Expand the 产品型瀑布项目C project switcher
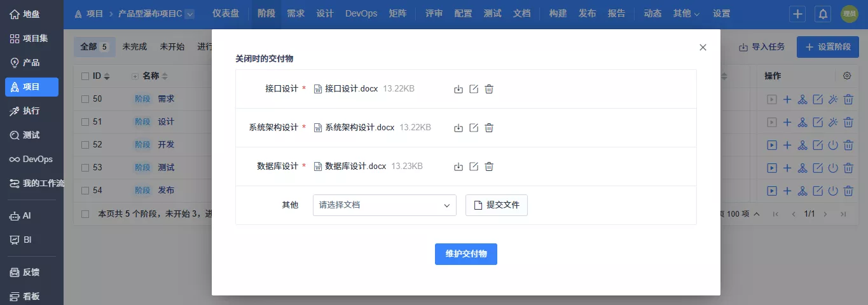Image resolution: width=868 pixels, height=305 pixels. tap(189, 14)
